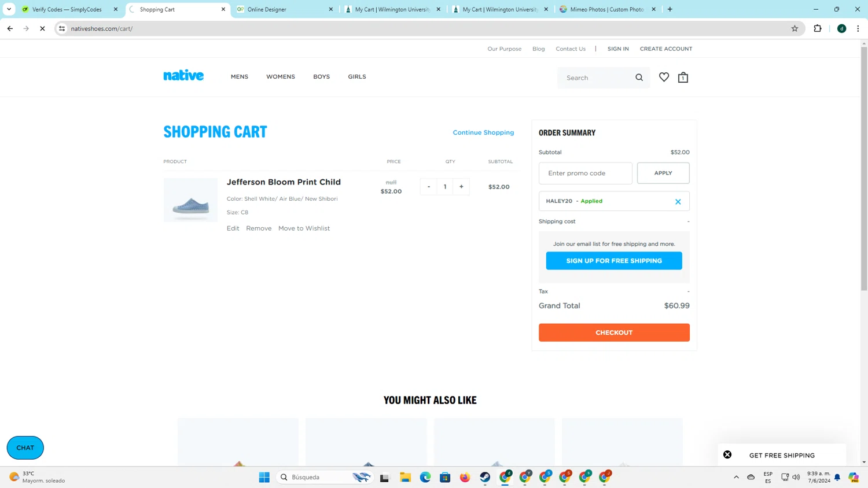Open the MENS menu

(x=240, y=76)
